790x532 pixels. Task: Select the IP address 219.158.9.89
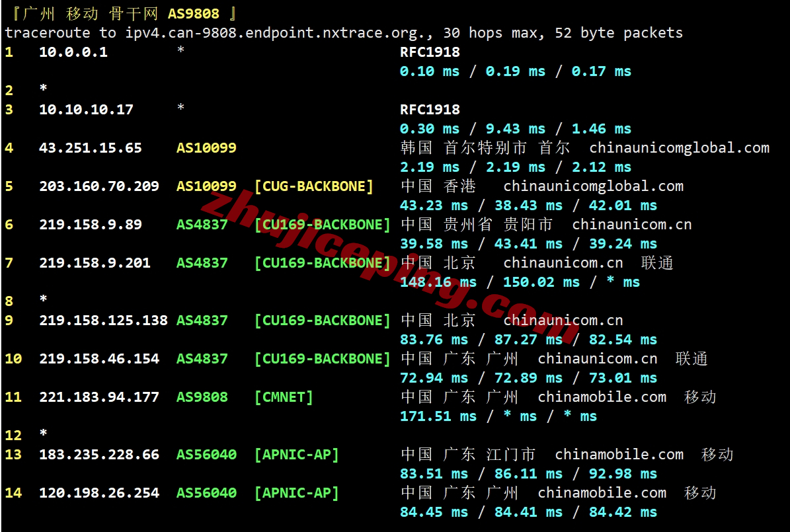coord(91,225)
